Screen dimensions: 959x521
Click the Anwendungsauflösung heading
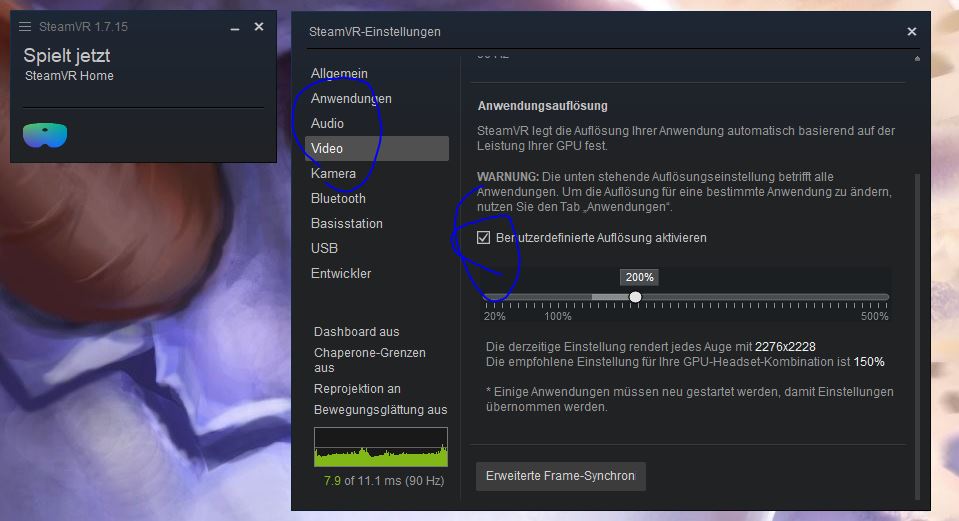click(x=542, y=106)
